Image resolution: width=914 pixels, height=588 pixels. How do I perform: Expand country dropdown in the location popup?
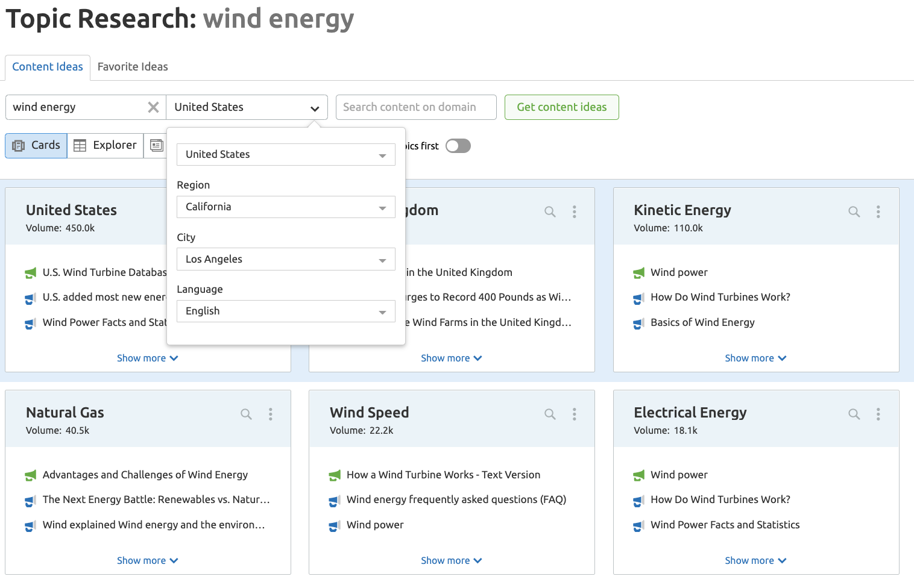pos(286,154)
